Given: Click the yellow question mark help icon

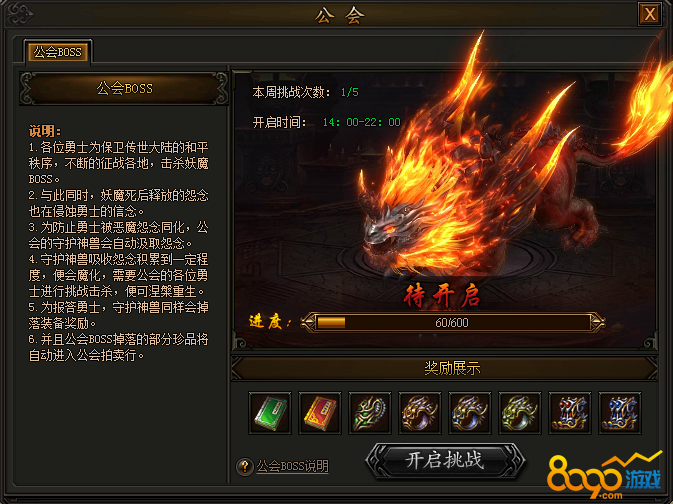Looking at the screenshot, I should tap(245, 466).
